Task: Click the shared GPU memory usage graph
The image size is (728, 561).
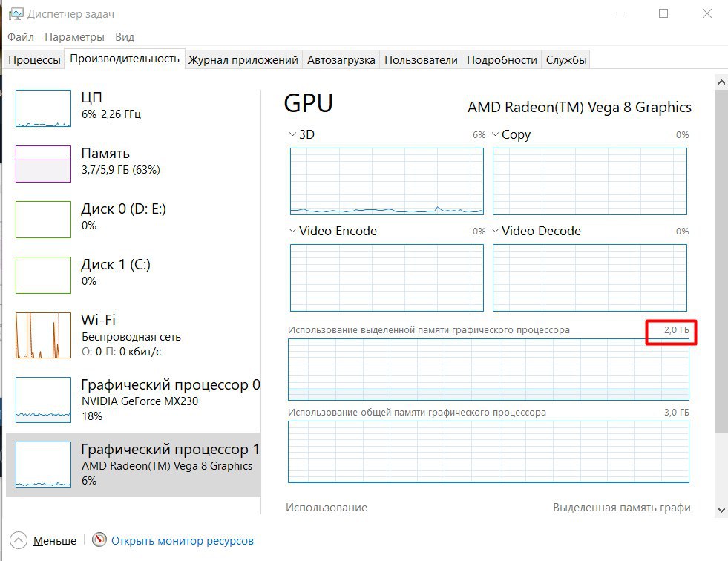Action: [488, 452]
